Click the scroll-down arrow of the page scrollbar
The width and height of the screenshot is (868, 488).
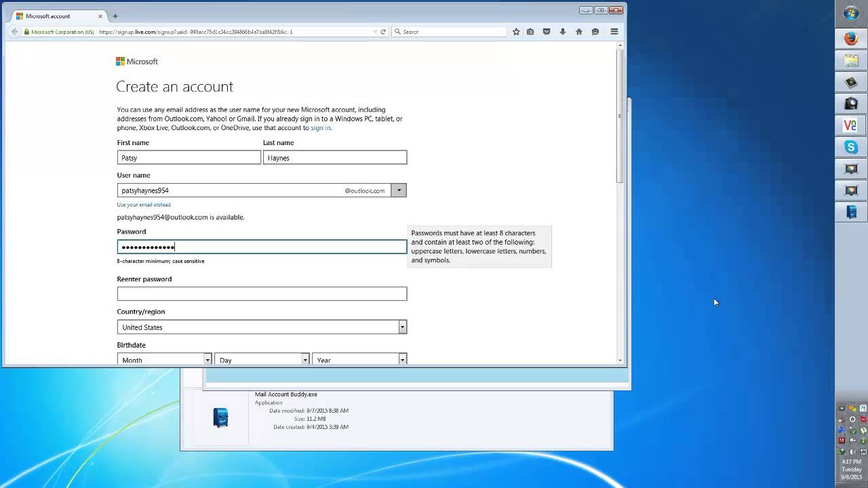pos(620,361)
